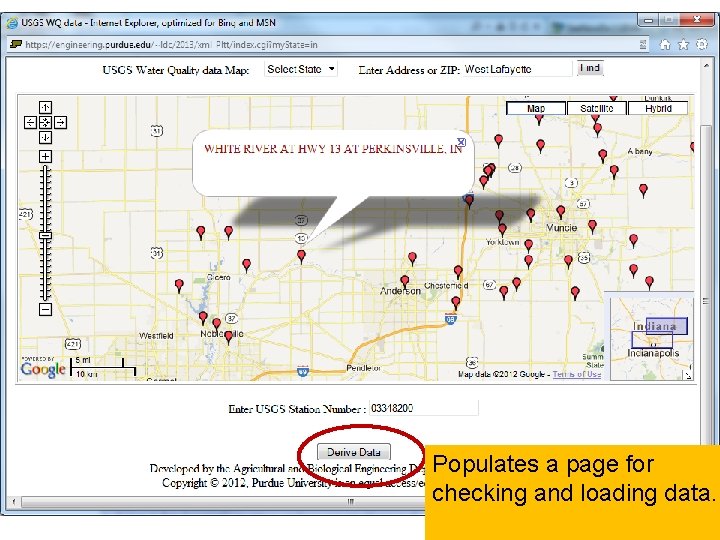Viewport: 720px width, 540px height.
Task: Open the browser Tools gear icon
Action: pyautogui.click(x=702, y=44)
